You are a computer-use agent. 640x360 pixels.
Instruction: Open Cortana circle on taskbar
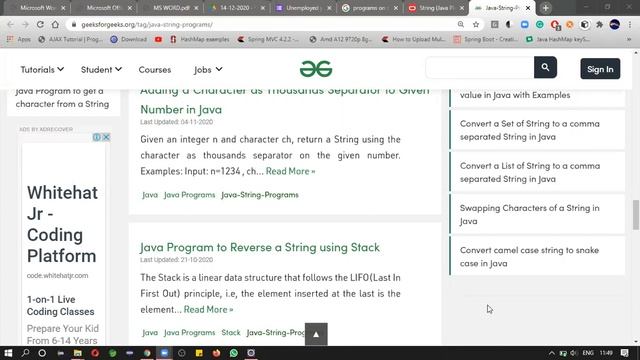pyautogui.click(x=42, y=353)
